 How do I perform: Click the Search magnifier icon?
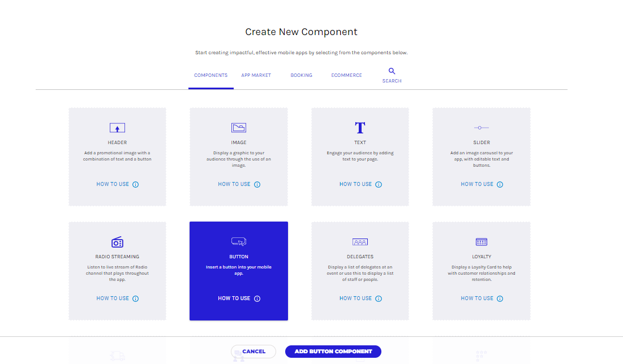click(392, 71)
